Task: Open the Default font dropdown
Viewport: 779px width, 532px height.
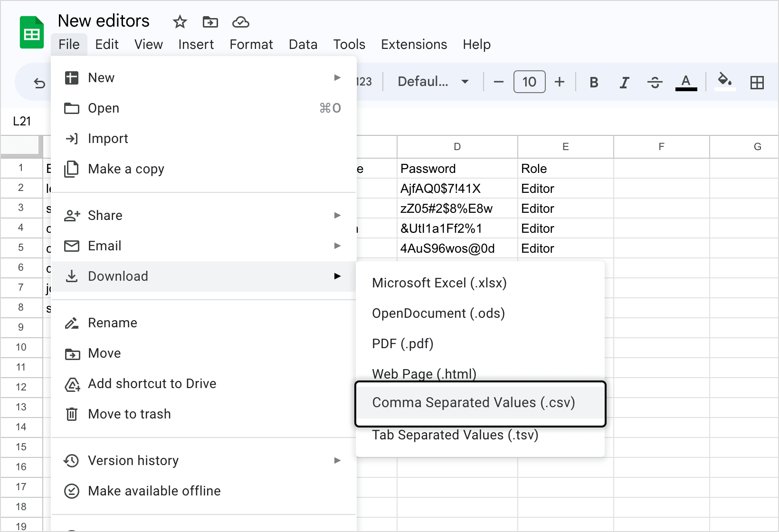Action: pos(433,82)
